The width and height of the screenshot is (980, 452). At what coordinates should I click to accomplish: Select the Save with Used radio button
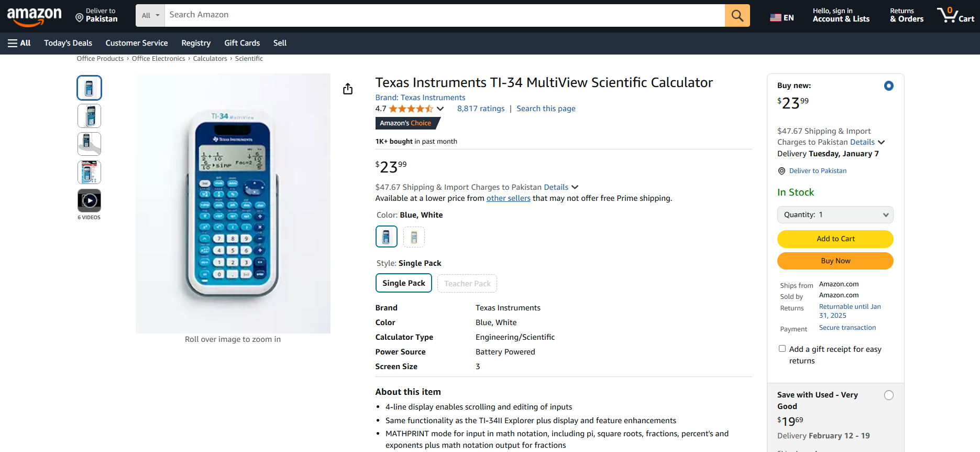point(889,395)
